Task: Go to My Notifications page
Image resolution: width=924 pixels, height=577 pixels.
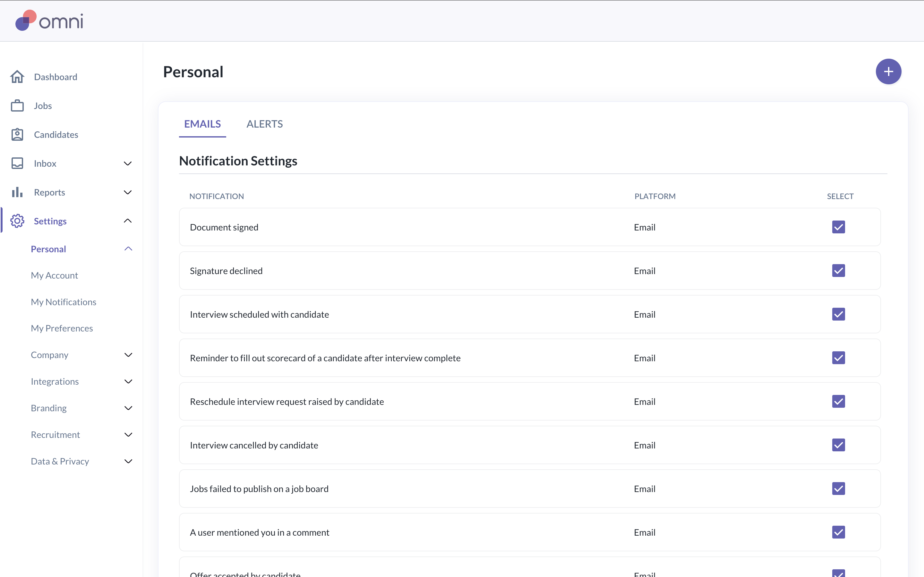Action: (64, 302)
